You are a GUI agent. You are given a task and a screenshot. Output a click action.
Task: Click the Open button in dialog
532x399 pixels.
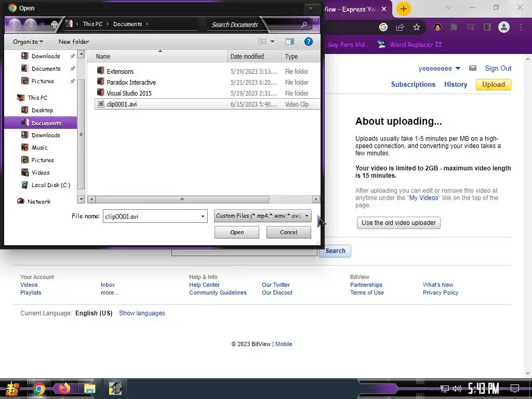[237, 232]
